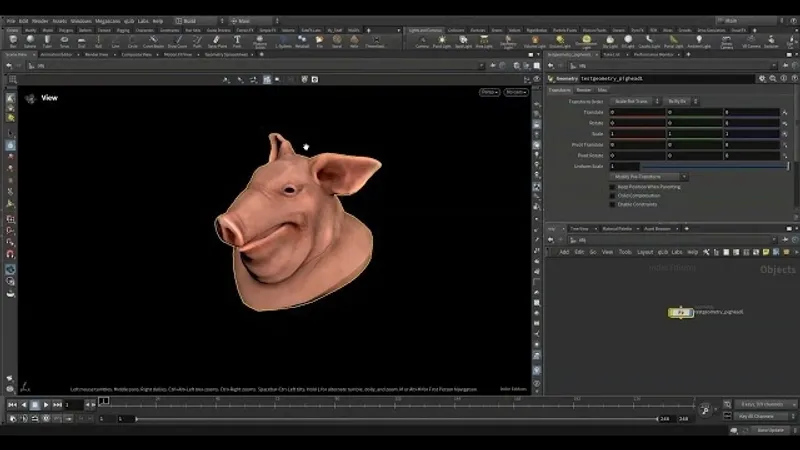This screenshot has width=800, height=450.
Task: Click current frame number field
Action: pos(73,405)
